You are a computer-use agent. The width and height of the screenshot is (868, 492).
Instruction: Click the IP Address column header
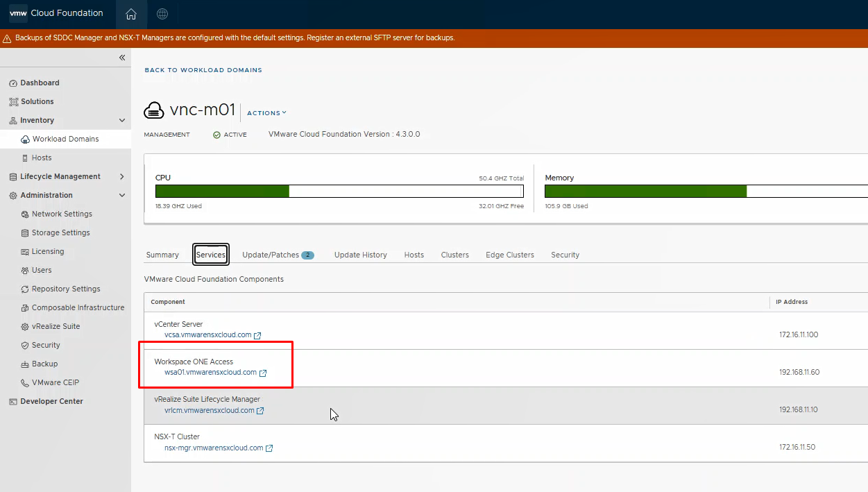792,302
